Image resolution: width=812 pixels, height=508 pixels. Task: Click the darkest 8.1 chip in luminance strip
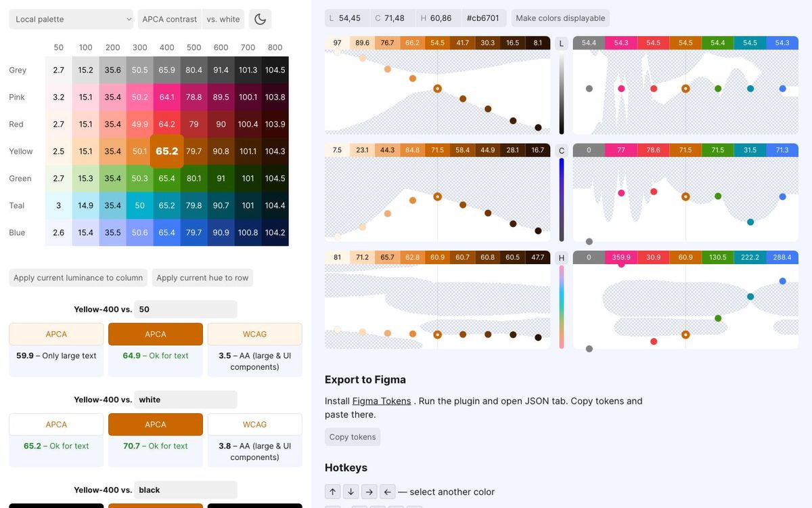point(538,43)
